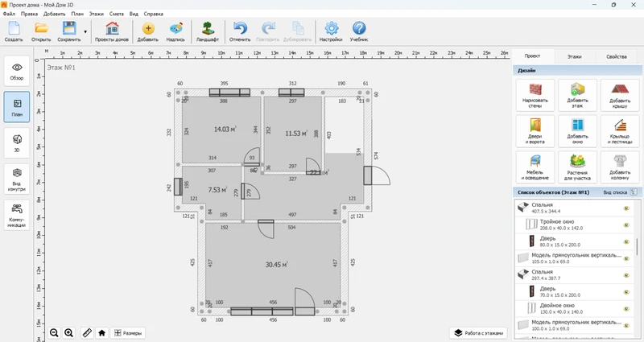Click the Работа с этажами button

[479, 333]
